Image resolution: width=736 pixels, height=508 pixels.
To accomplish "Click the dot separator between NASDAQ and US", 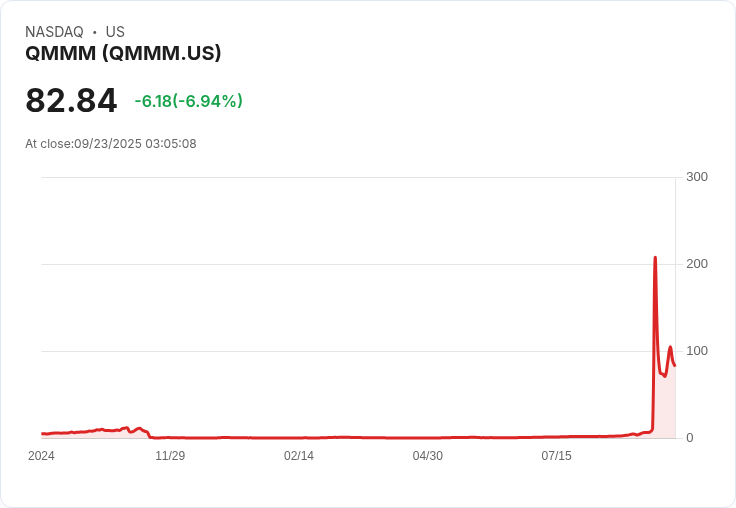I will (x=95, y=32).
